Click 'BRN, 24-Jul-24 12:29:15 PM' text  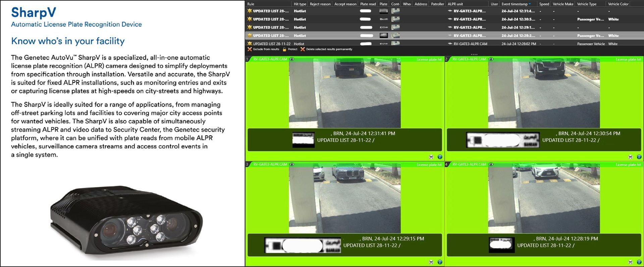point(393,238)
